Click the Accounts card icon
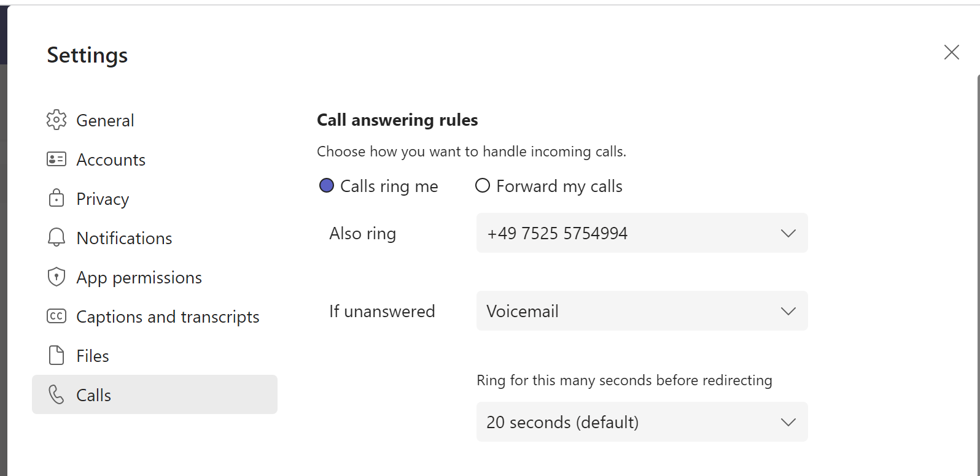The image size is (980, 476). tap(56, 159)
